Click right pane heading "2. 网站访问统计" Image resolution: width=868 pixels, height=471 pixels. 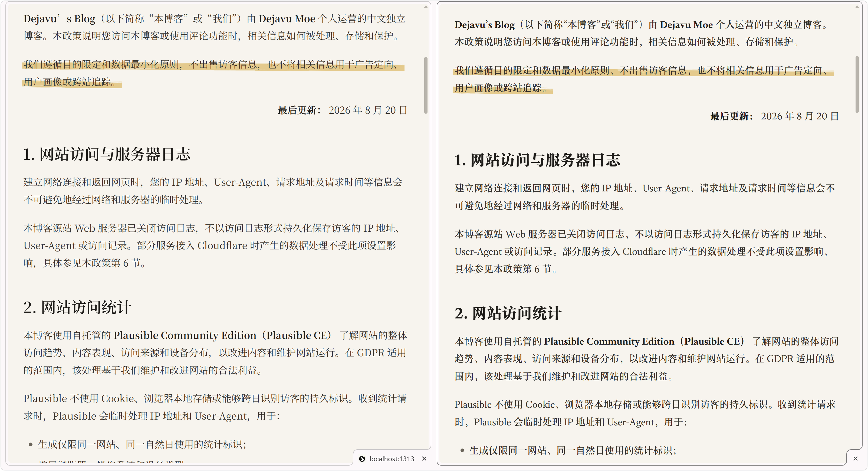tap(508, 313)
